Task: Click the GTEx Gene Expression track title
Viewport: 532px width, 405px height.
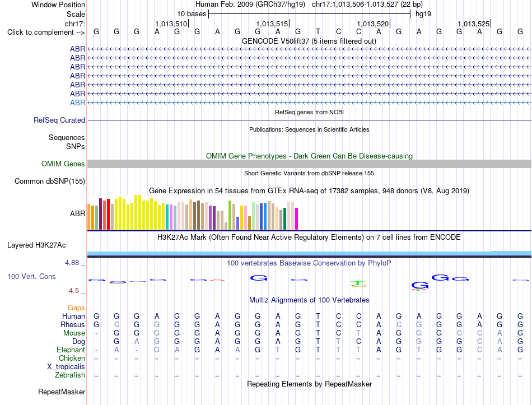Action: [309, 191]
